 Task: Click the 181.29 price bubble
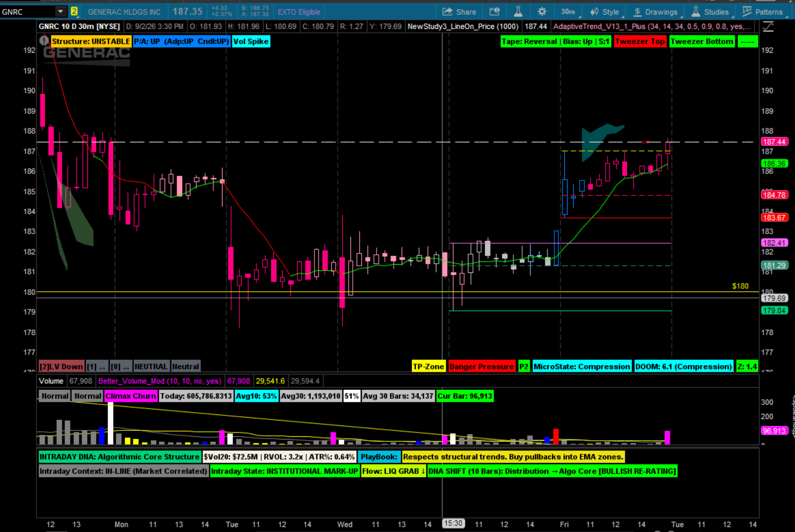point(774,265)
